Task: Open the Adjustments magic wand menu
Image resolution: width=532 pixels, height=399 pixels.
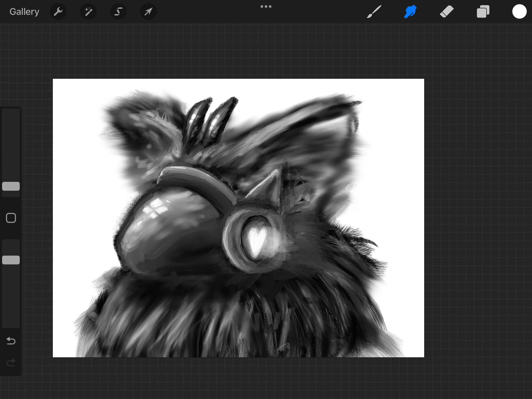Action: (88, 11)
